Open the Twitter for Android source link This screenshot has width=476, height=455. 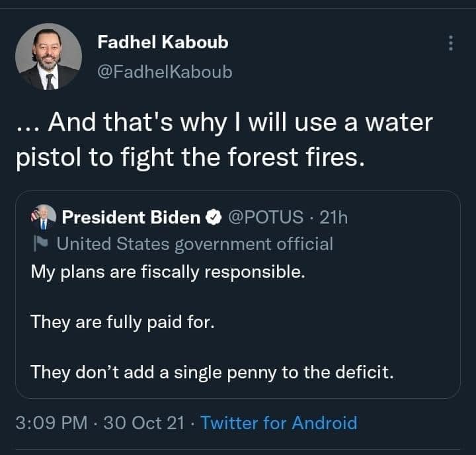[278, 423]
